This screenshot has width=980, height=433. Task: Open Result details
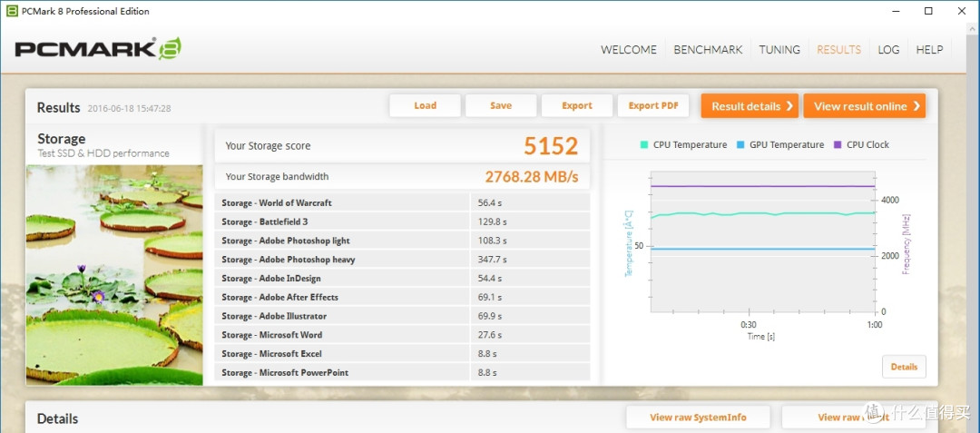750,105
